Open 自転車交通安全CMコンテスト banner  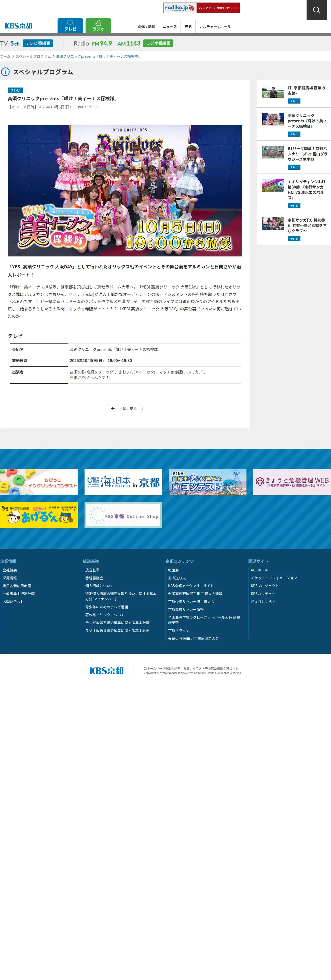click(208, 482)
